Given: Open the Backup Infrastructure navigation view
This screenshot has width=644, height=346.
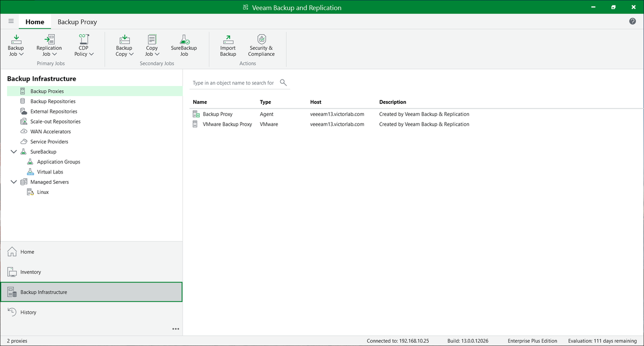Looking at the screenshot, I should (91, 292).
